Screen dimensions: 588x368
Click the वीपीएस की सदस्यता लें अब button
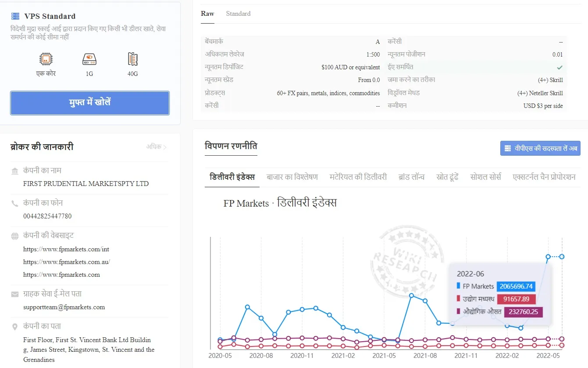pyautogui.click(x=540, y=148)
